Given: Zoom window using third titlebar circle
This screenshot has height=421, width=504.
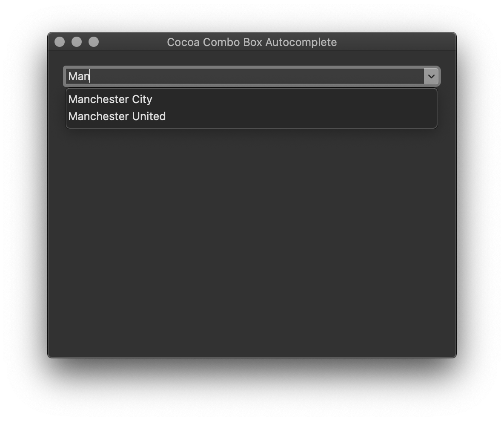Looking at the screenshot, I should click(94, 42).
